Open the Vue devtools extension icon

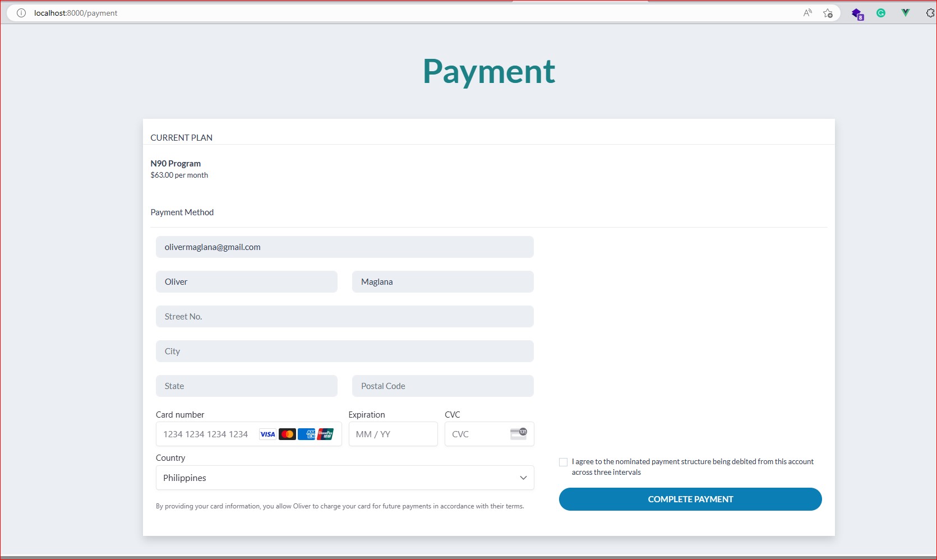pyautogui.click(x=905, y=13)
